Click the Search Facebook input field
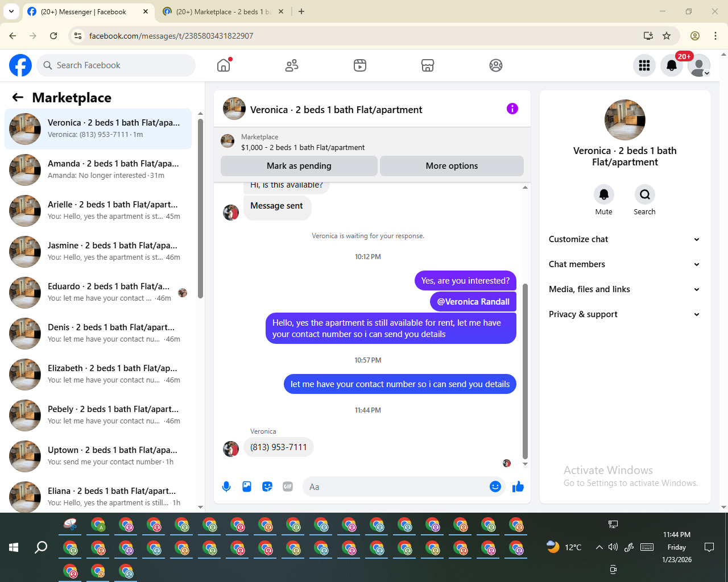The width and height of the screenshot is (728, 582). coord(116,65)
